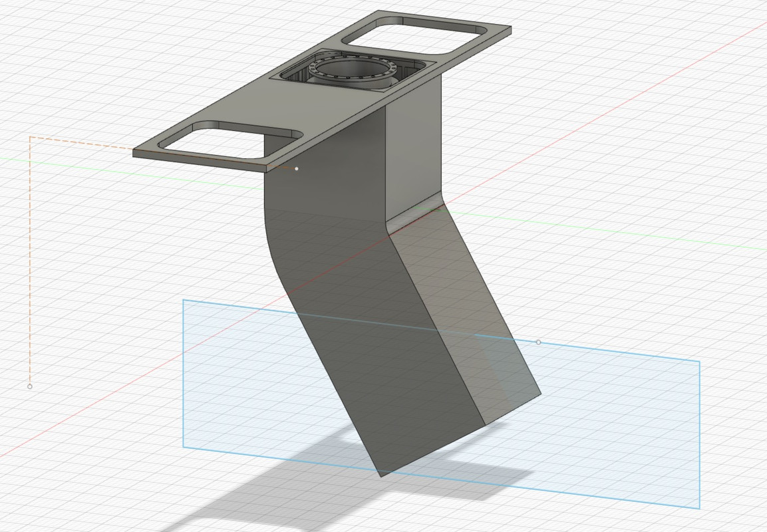Select the right rounded slot in the top plate
This screenshot has width=767, height=532.
415,35
